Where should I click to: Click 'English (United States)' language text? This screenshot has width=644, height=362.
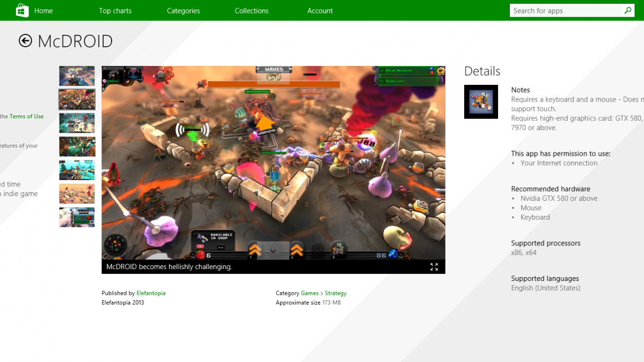pos(546,288)
